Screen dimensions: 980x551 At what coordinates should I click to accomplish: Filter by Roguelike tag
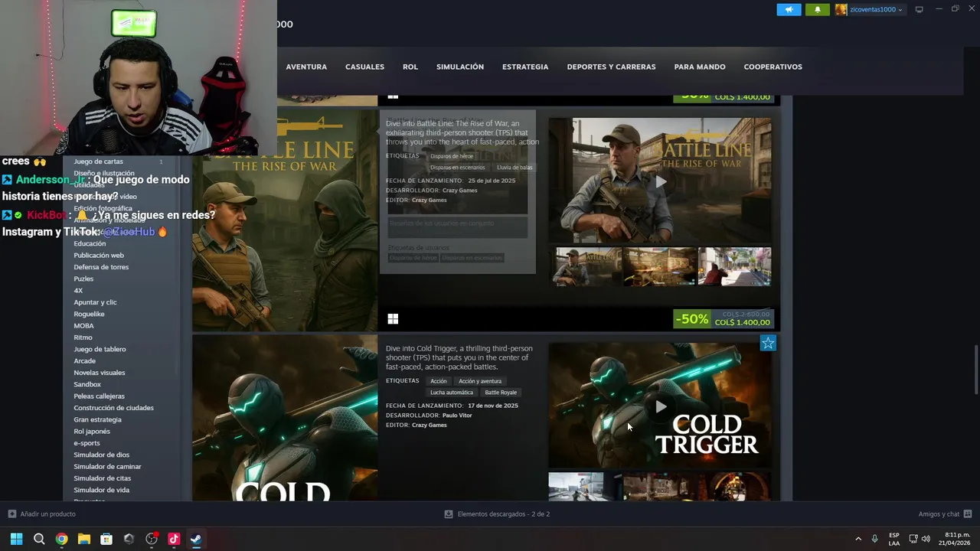tap(89, 314)
